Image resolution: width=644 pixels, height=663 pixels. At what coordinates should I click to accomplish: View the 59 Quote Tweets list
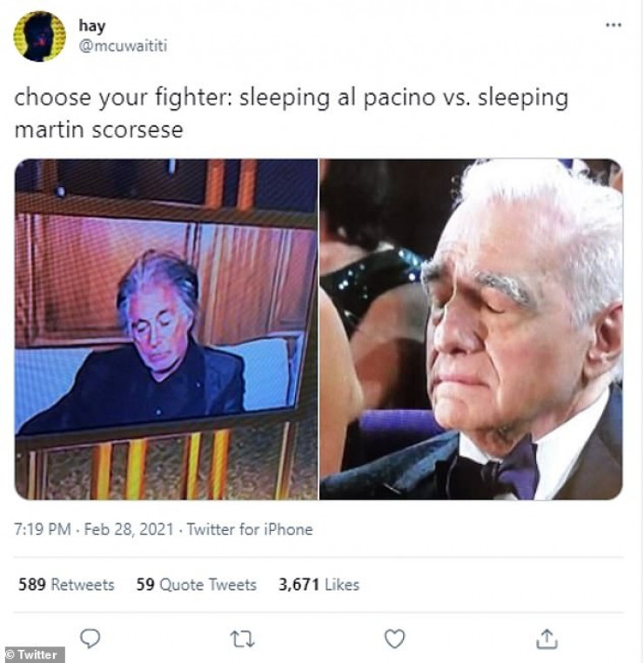point(196,585)
